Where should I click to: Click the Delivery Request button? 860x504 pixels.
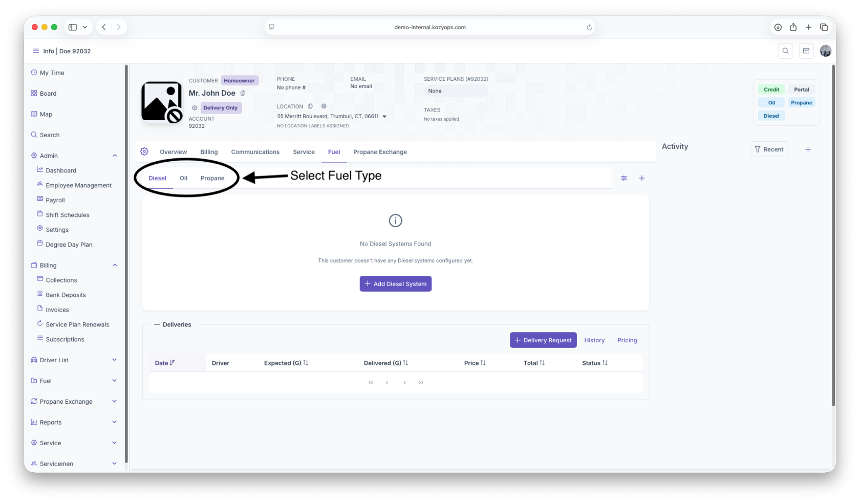[x=543, y=340]
